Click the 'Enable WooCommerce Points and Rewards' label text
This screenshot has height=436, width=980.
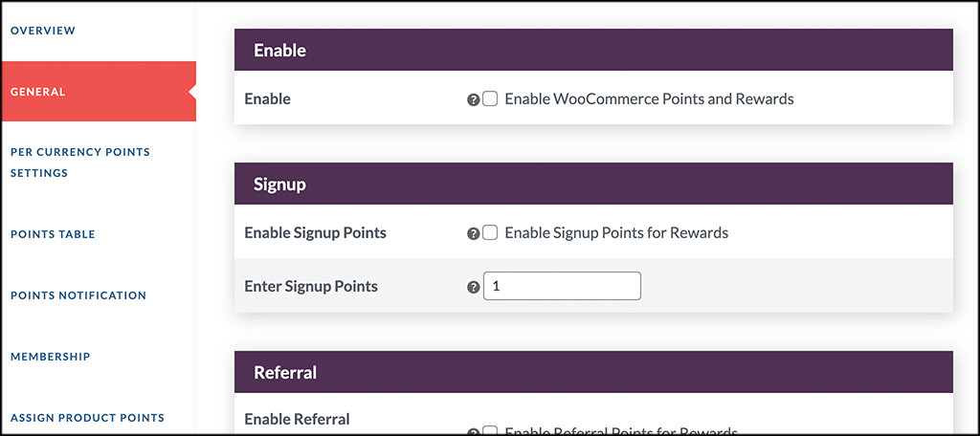point(650,98)
